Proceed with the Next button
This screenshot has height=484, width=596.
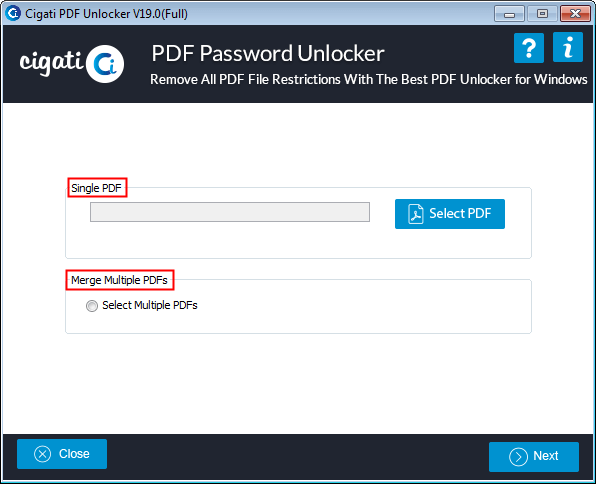point(534,457)
